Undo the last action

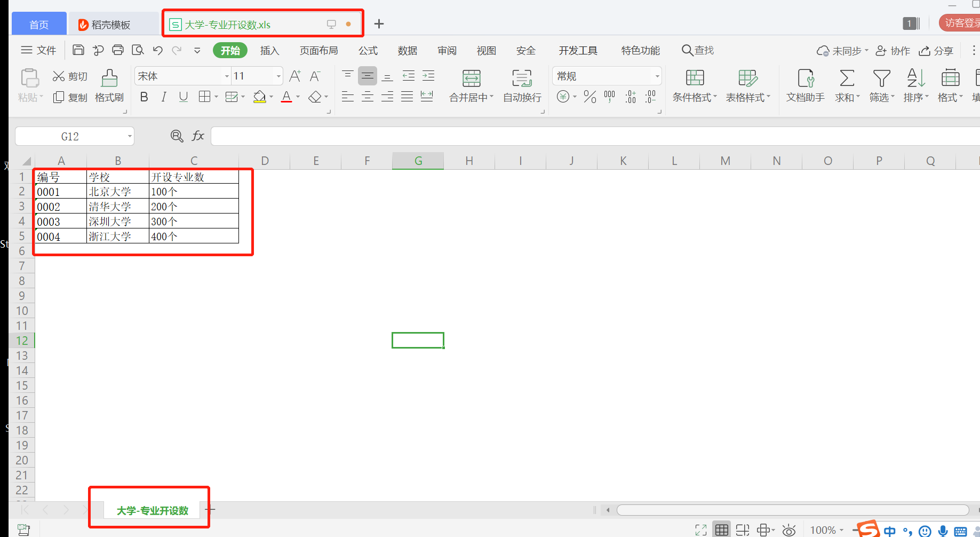pos(157,50)
